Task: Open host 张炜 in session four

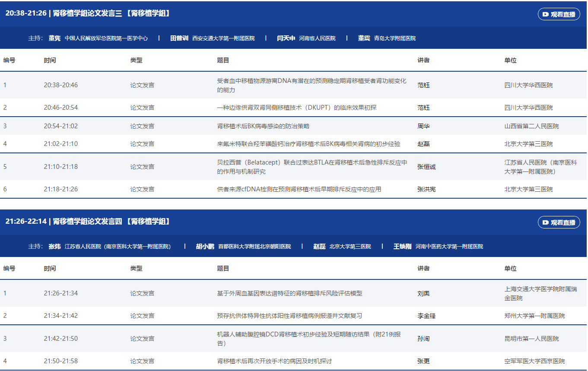Action: coord(54,246)
